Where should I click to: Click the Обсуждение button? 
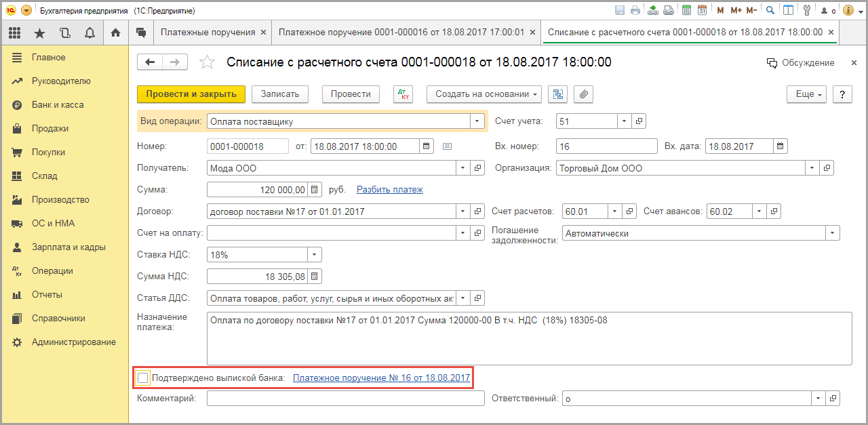point(801,62)
